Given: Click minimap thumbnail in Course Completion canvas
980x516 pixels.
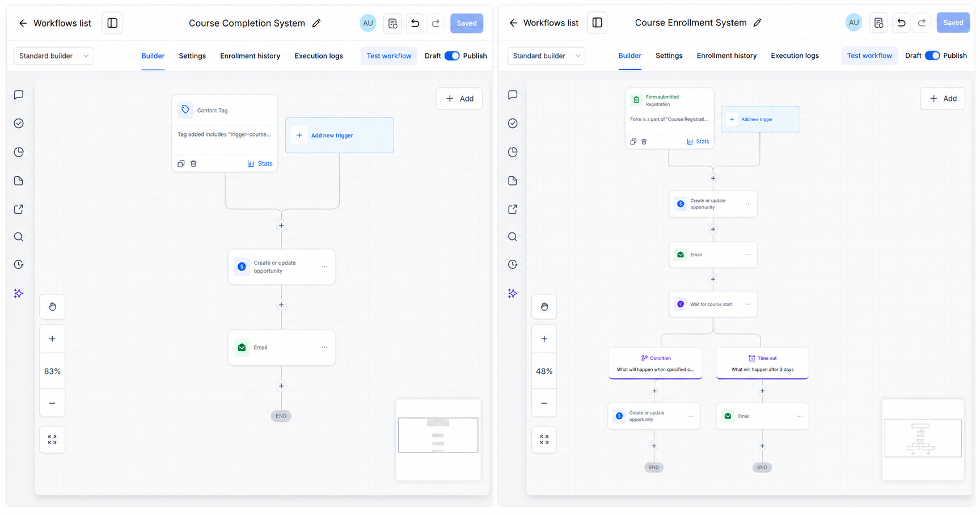Looking at the screenshot, I should pos(438,439).
